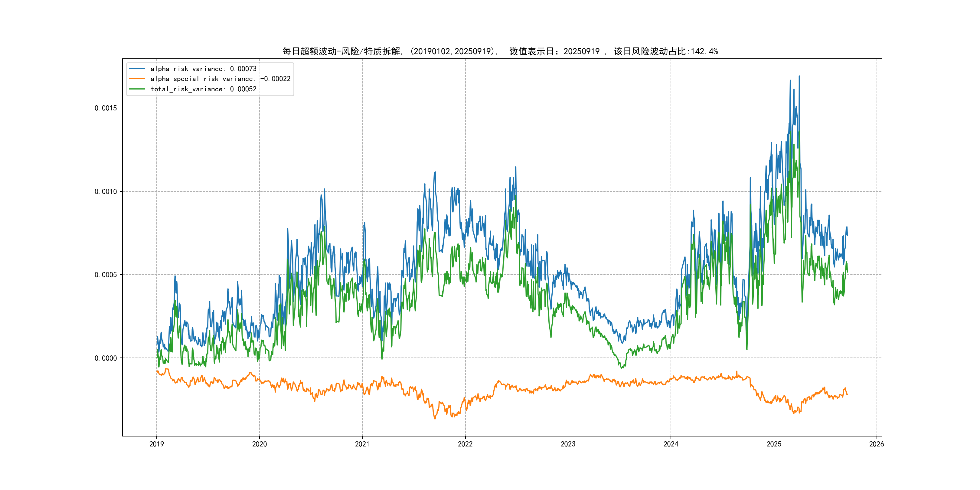
Task: Click the 2023 x-axis tick label
Action: 568,444
